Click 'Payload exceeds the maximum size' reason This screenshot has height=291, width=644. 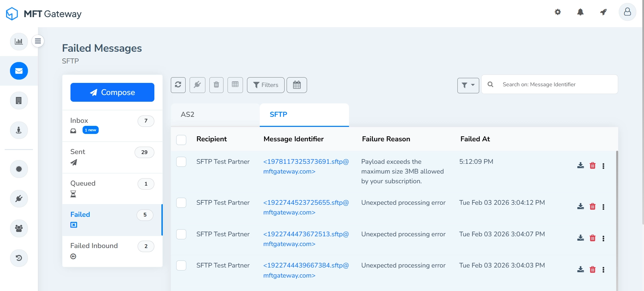point(402,171)
